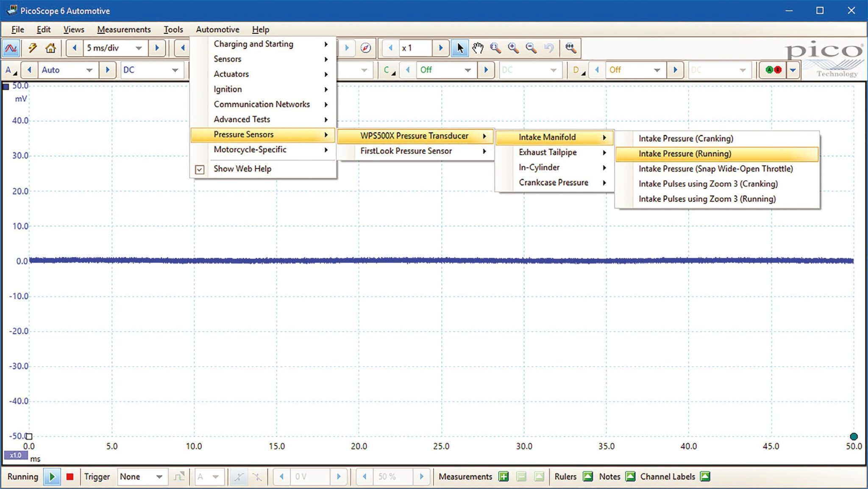Select Intake Pressure (Cranking) option
The width and height of the screenshot is (868, 489).
pyautogui.click(x=717, y=139)
